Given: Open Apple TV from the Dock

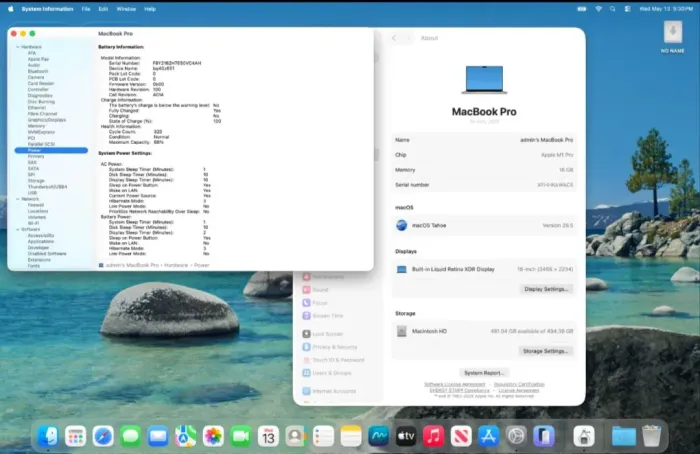Looking at the screenshot, I should point(406,436).
